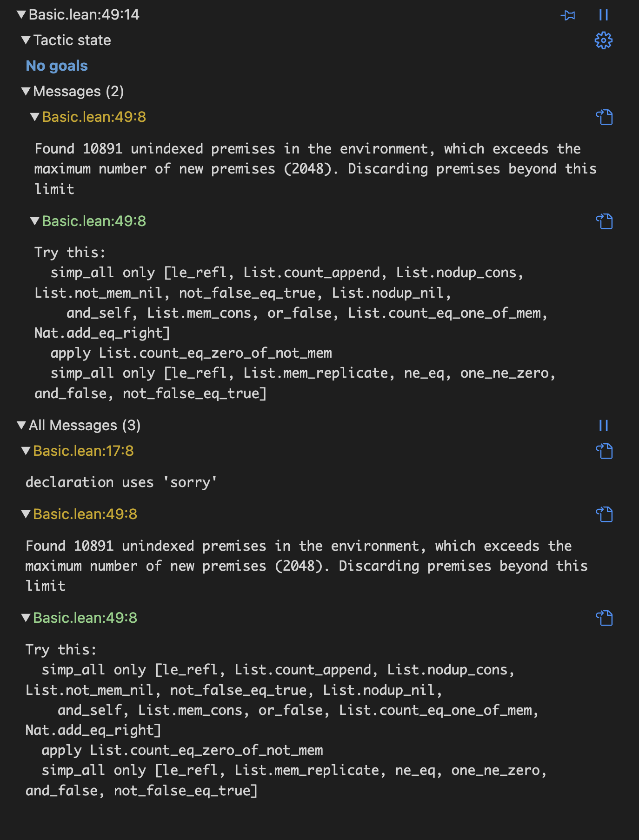Pin the infoview to current position
Image resolution: width=639 pixels, height=840 pixels.
pos(567,15)
